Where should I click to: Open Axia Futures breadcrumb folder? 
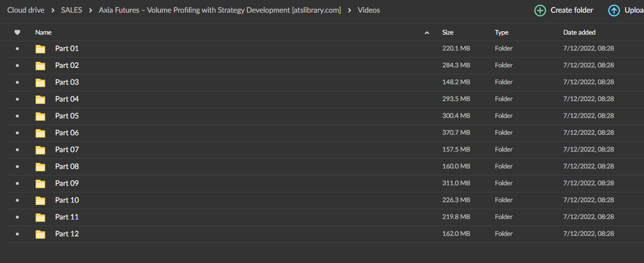coord(220,10)
